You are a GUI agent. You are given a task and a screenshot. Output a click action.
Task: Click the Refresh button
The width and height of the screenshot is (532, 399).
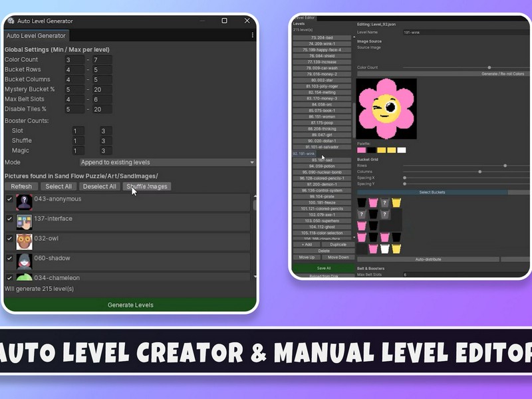click(x=21, y=187)
